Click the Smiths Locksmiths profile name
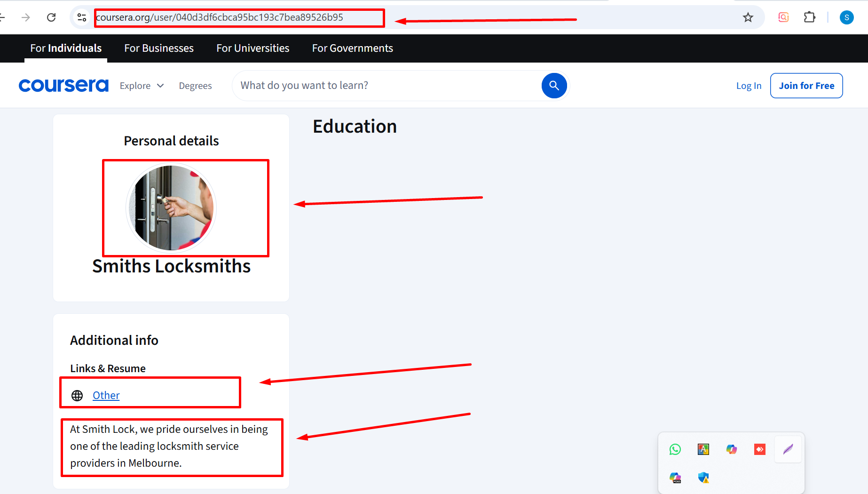This screenshot has height=494, width=868. (x=171, y=266)
